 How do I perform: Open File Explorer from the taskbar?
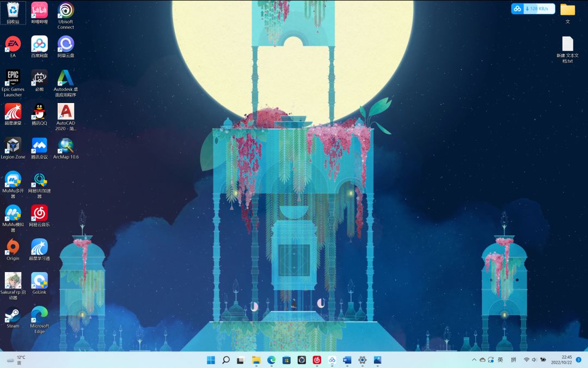coord(256,360)
